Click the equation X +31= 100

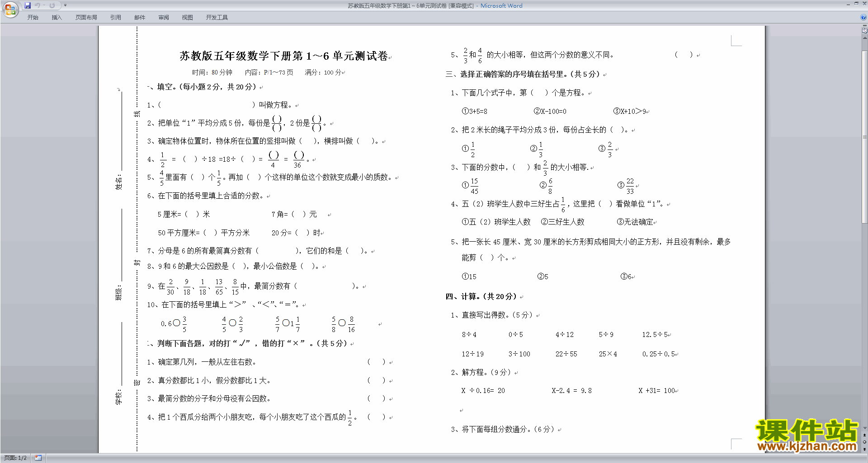[x=657, y=390]
